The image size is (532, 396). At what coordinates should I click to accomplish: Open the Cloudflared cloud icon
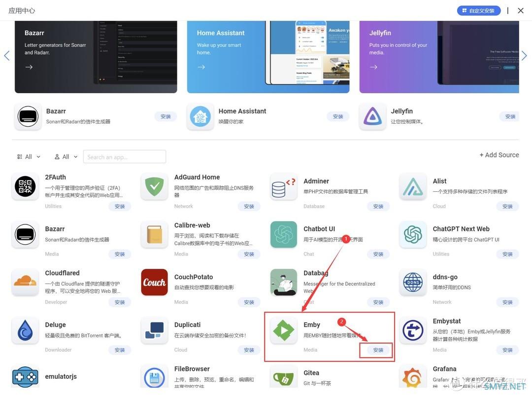coord(25,282)
